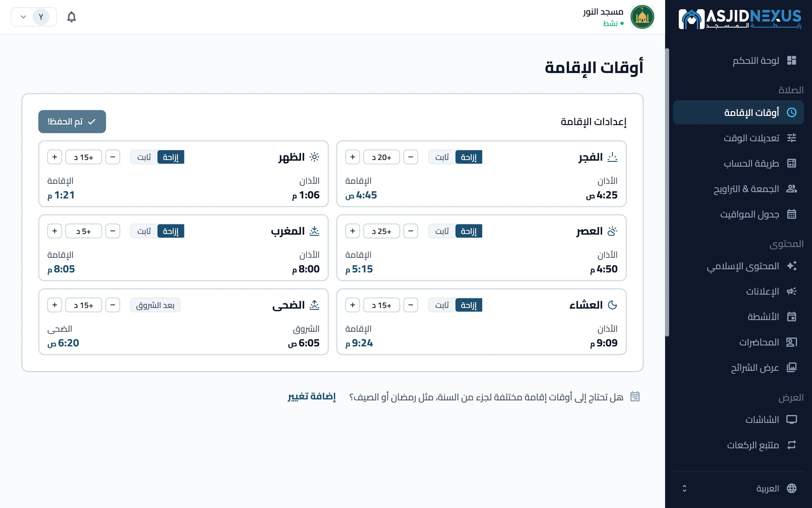Switch المغرب to ثابت mode
Screen dimensions: 812x508
coord(144,231)
